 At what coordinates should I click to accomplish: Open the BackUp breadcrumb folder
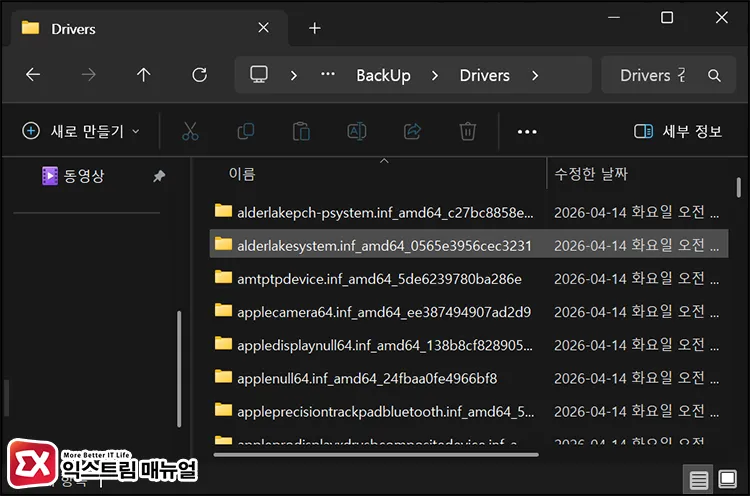[x=383, y=75]
